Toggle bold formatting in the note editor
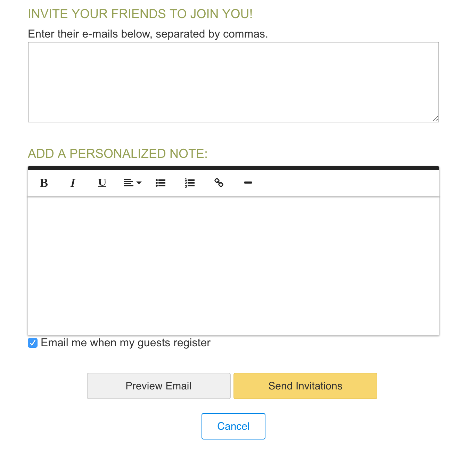Screen dimensions: 476x452 (x=44, y=183)
